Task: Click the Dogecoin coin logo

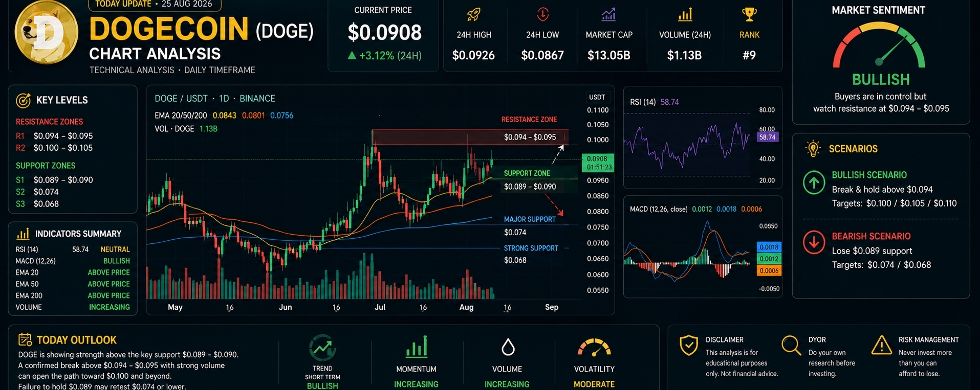Action: pyautogui.click(x=47, y=32)
